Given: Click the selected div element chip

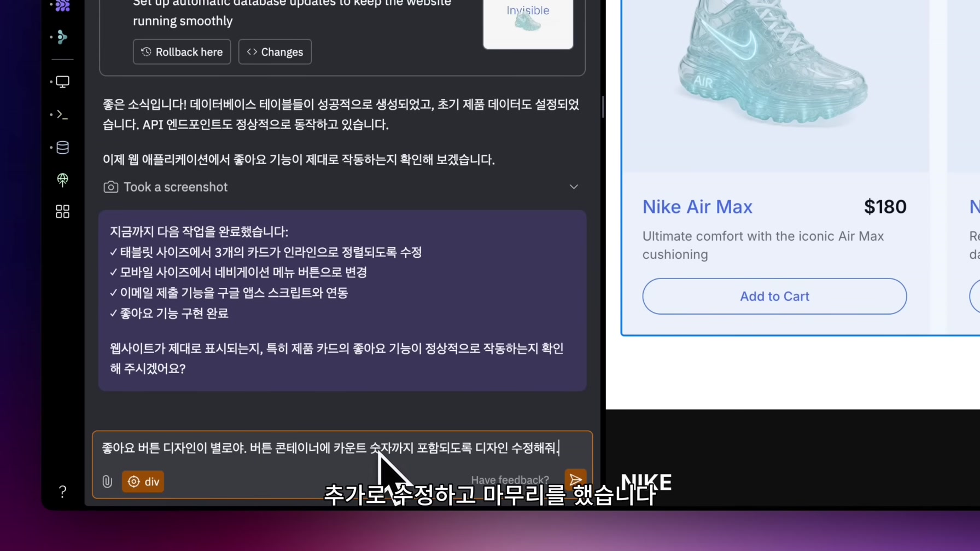Looking at the screenshot, I should [x=143, y=482].
